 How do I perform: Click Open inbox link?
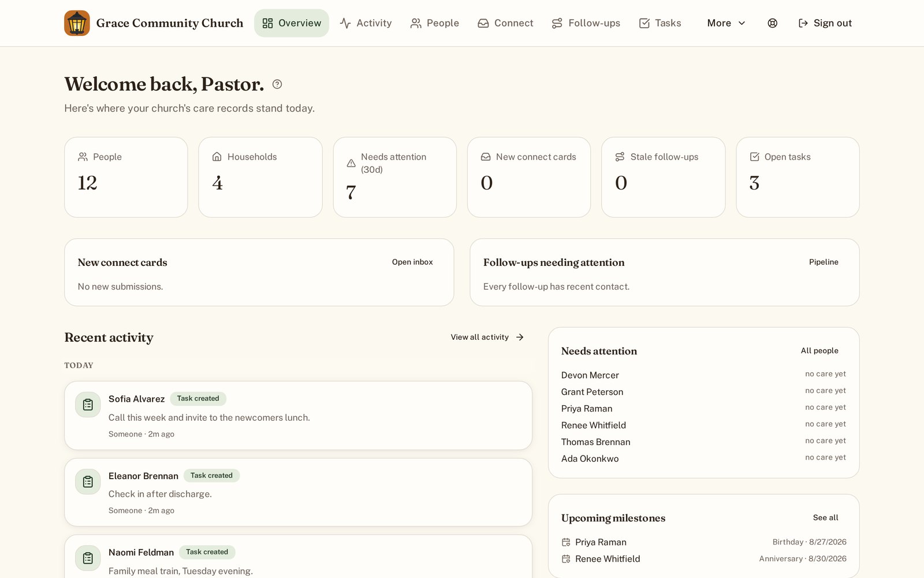tap(412, 262)
